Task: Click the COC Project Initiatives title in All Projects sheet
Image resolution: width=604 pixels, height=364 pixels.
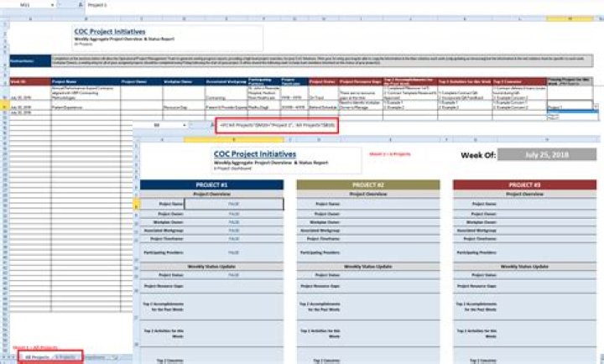Action: 110,32
